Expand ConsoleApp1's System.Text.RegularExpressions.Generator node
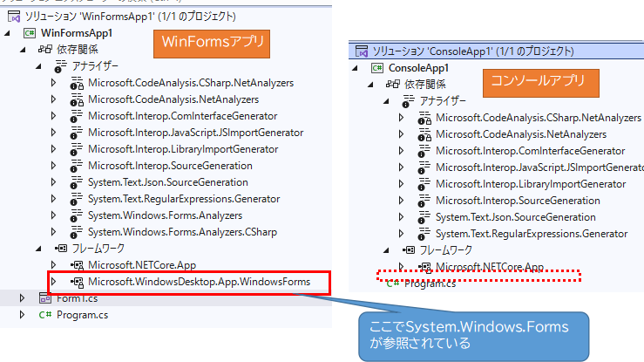The image size is (644, 362). tap(401, 234)
